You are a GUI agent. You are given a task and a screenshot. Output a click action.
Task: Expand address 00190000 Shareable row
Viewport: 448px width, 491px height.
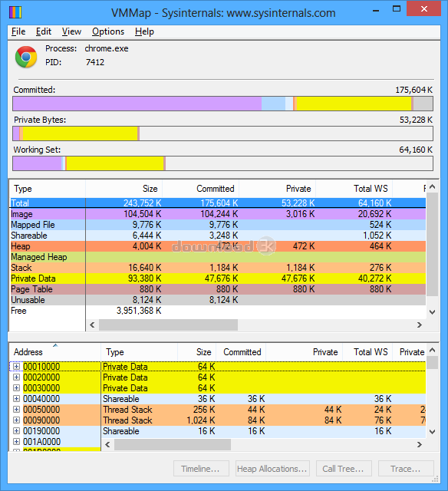[16, 431]
